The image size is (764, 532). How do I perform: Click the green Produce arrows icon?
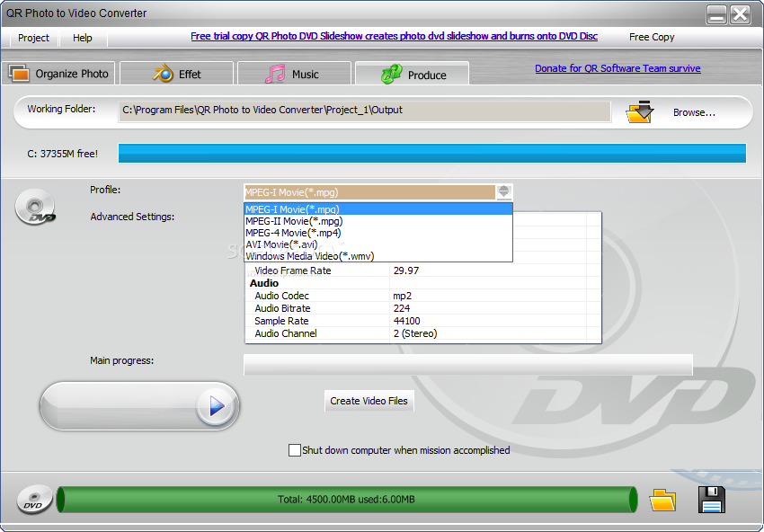(x=392, y=74)
